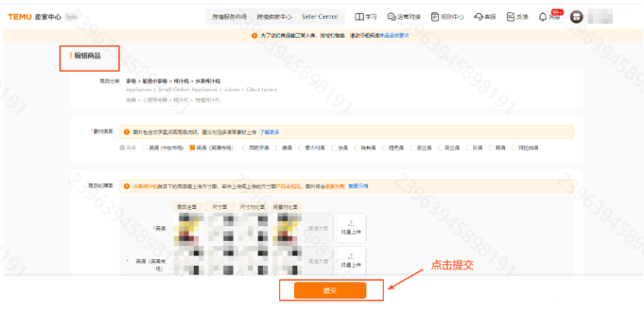644x316 pixels.
Task: Open 运营对接 chat icon
Action: coord(391,17)
